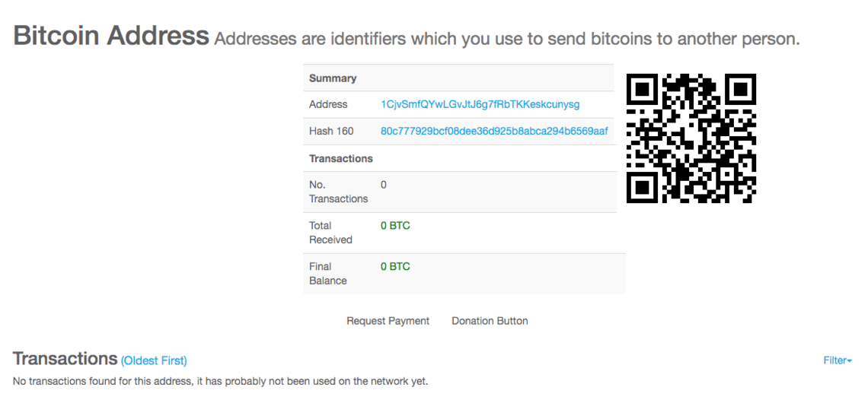868x416 pixels.
Task: Select the Final Balance 0 BTC value
Action: 395,267
